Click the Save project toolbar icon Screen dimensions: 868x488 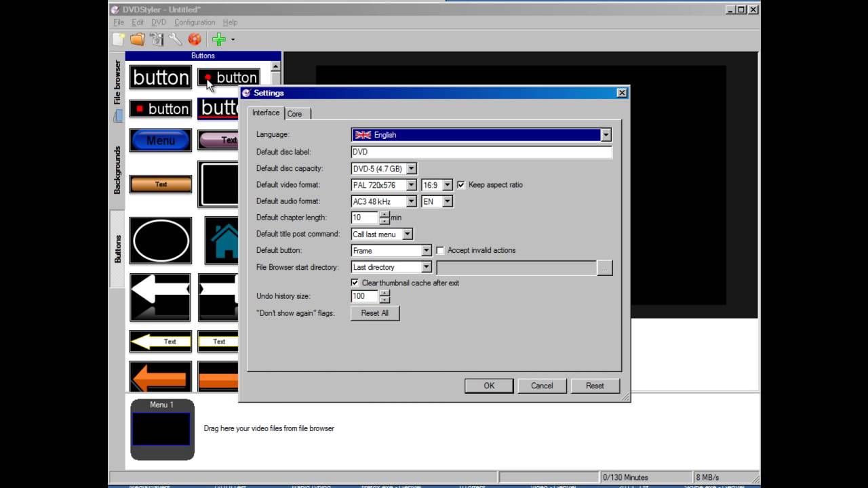pos(157,39)
